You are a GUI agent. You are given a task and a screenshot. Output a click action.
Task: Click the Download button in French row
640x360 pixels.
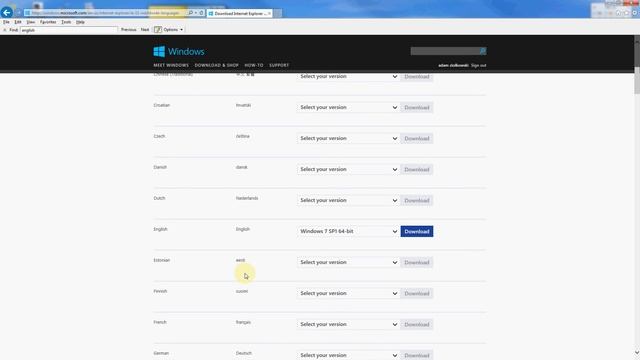coord(417,324)
